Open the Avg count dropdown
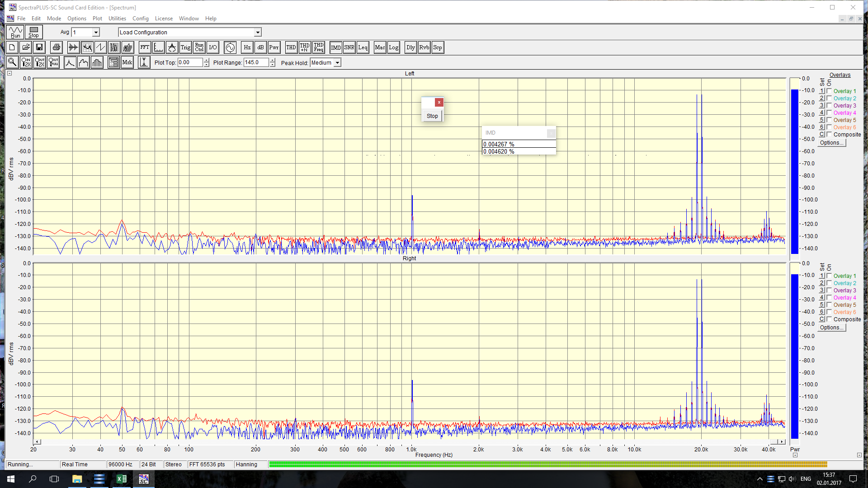The image size is (868, 488). 96,33
